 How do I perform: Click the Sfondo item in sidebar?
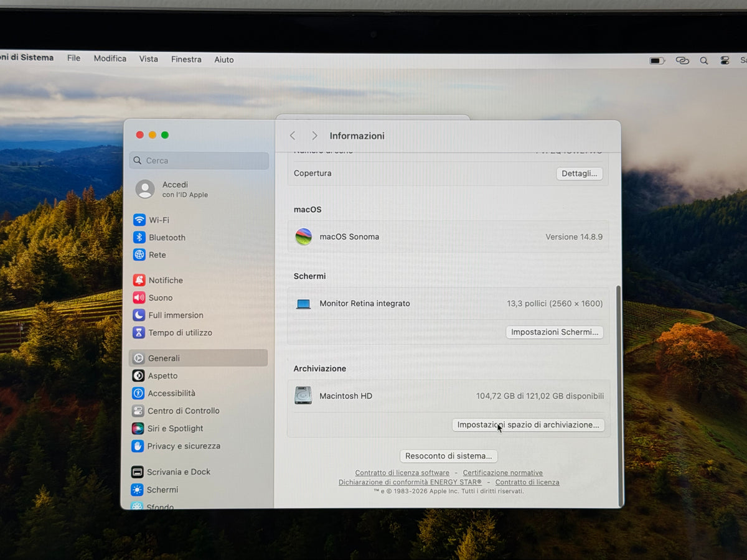pos(160,506)
